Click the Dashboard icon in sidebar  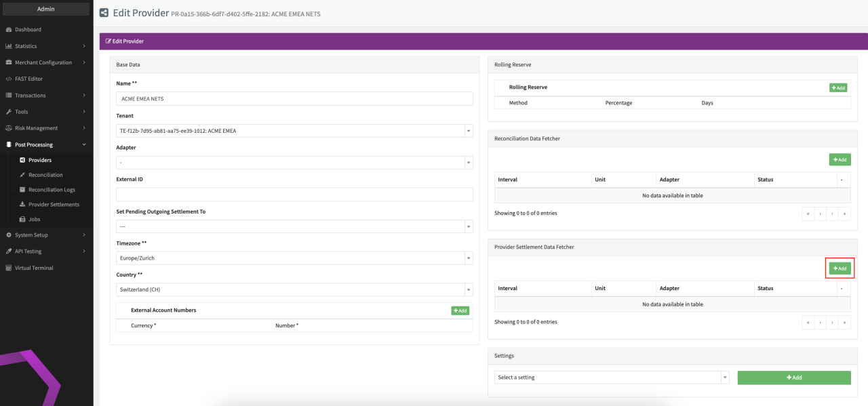point(9,30)
